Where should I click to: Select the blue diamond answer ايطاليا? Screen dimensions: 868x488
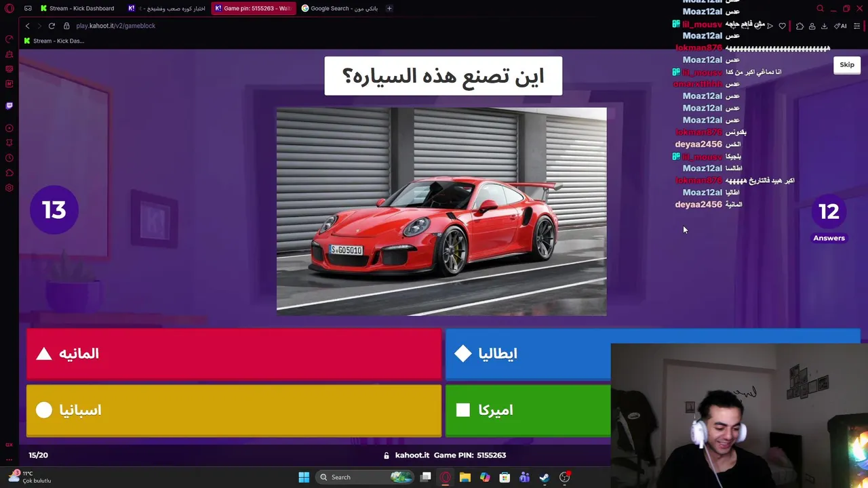click(528, 354)
